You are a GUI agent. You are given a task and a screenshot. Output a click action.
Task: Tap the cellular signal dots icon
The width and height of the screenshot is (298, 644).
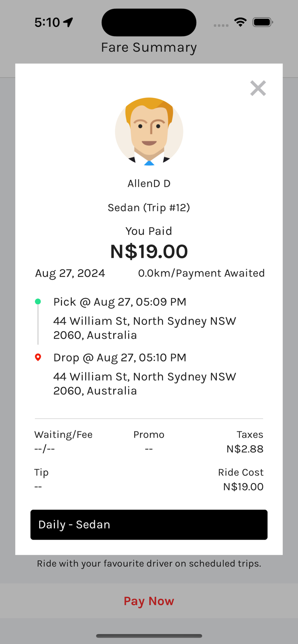coord(221,25)
